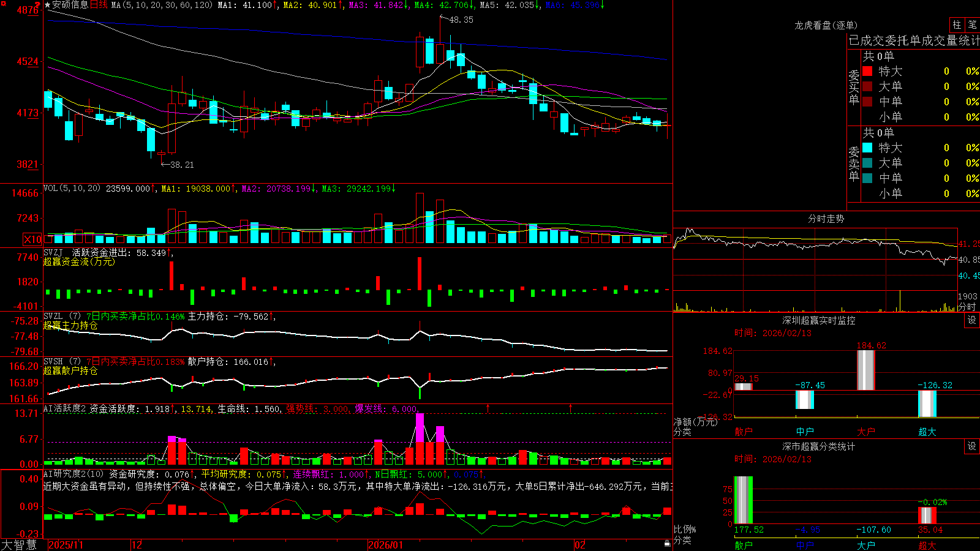Open the SVZJ indicator selector
This screenshot has width=980, height=551.
coord(53,252)
